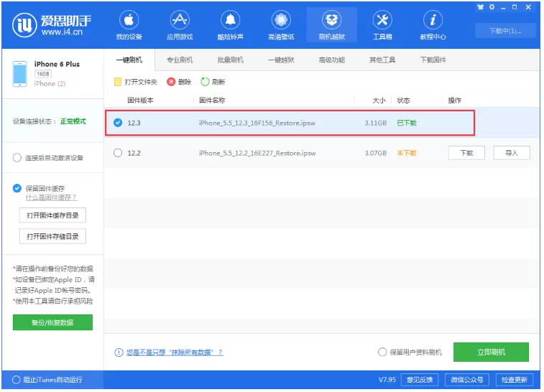The width and height of the screenshot is (544, 392).
Task: Click the green 刷新 refresh button
Action: [213, 82]
